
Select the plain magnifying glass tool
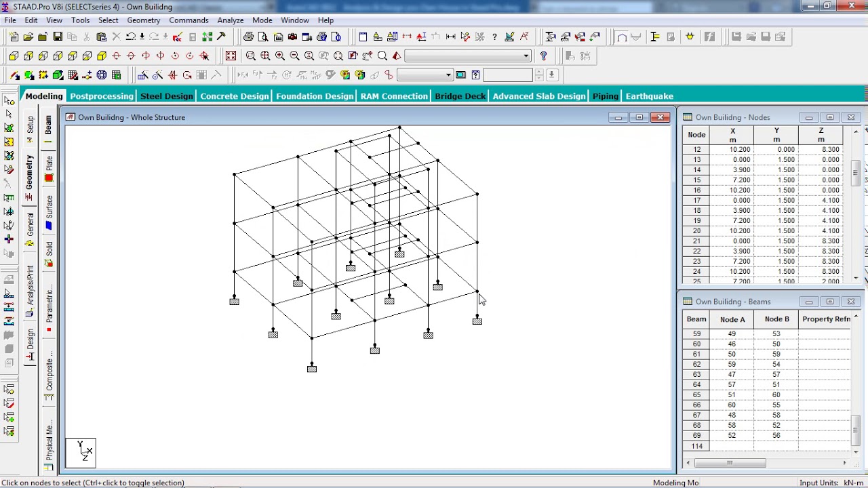382,56
